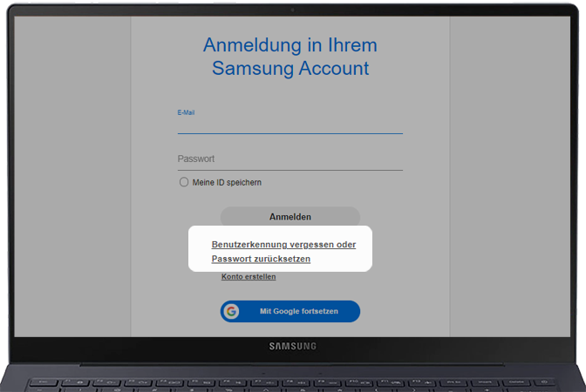
Task: Focus the Passwort input field
Action: pos(290,159)
